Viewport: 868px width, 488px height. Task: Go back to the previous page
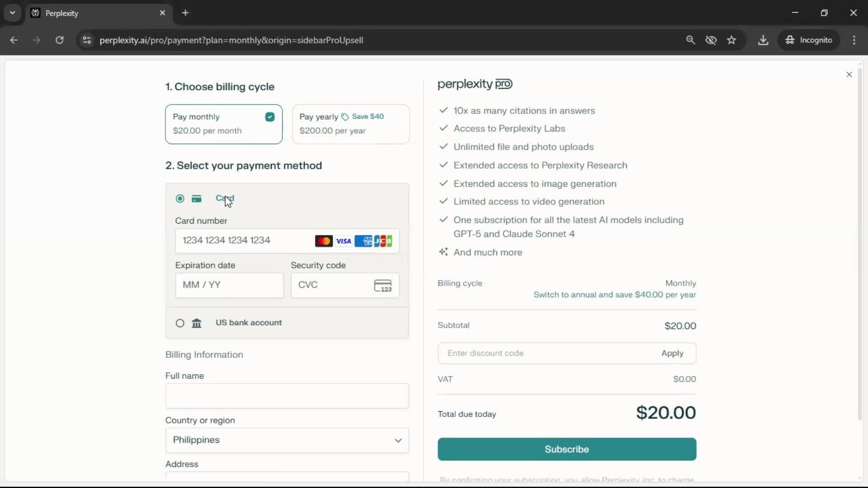point(14,40)
